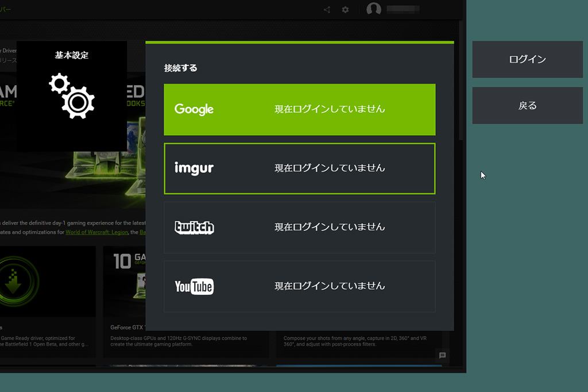Click the GeForce GTX card title

(x=128, y=328)
